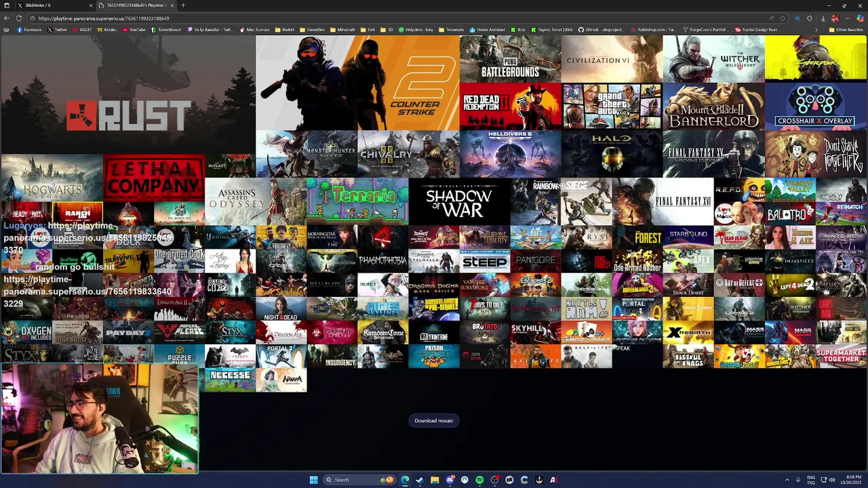Open Windows Start menu
The width and height of the screenshot is (868, 488).
click(x=313, y=480)
